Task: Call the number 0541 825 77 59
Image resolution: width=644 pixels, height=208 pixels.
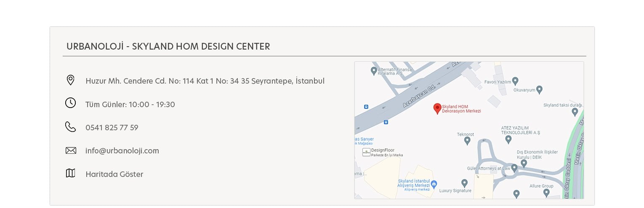Action: 112,127
